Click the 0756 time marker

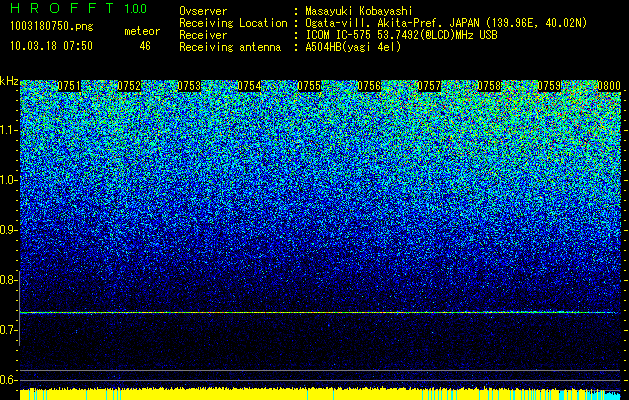coord(369,86)
